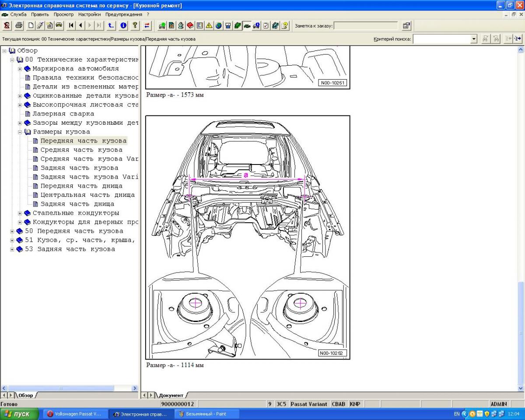Open the 'Просмотр' menu
This screenshot has width=525, height=420.
[x=63, y=14]
